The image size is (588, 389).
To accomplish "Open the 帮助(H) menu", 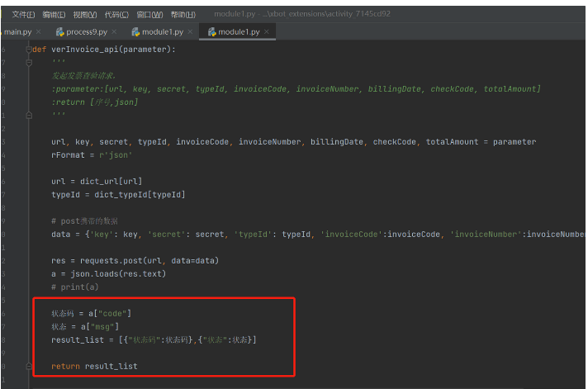I will (183, 14).
